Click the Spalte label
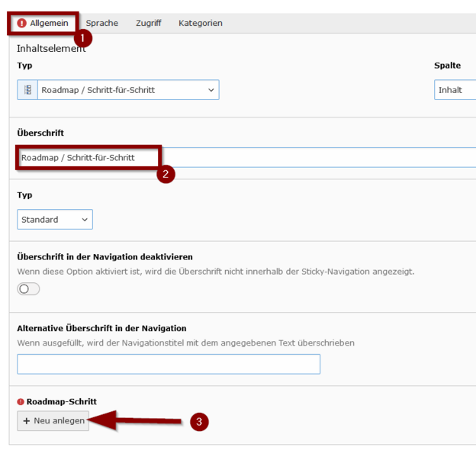Screen dimensions: 476x457 pyautogui.click(x=447, y=66)
